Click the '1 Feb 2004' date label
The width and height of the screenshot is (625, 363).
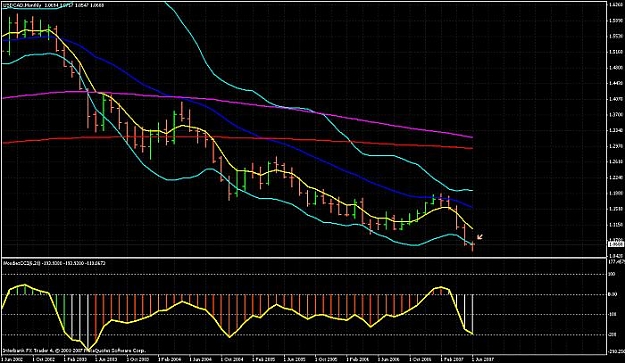(169, 359)
